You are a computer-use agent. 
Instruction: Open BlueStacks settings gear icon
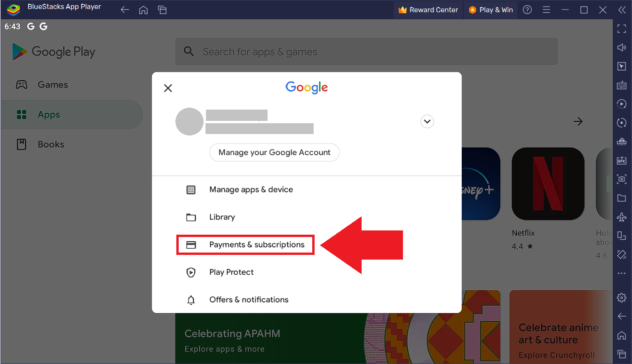[x=622, y=298]
